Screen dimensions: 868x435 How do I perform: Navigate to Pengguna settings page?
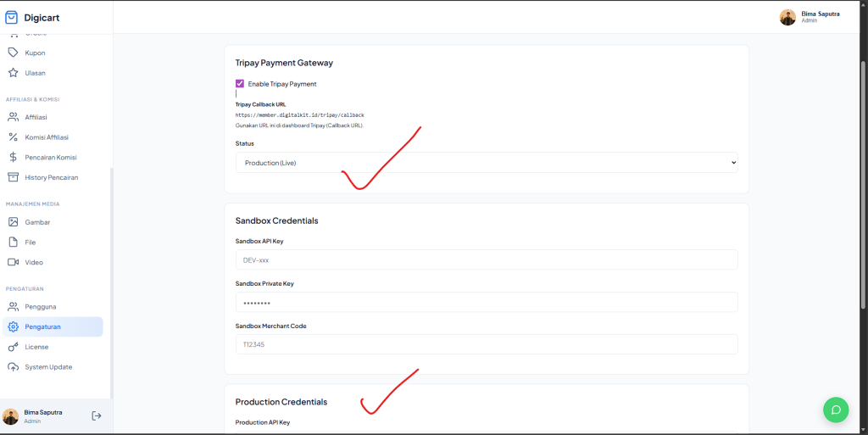[41, 306]
